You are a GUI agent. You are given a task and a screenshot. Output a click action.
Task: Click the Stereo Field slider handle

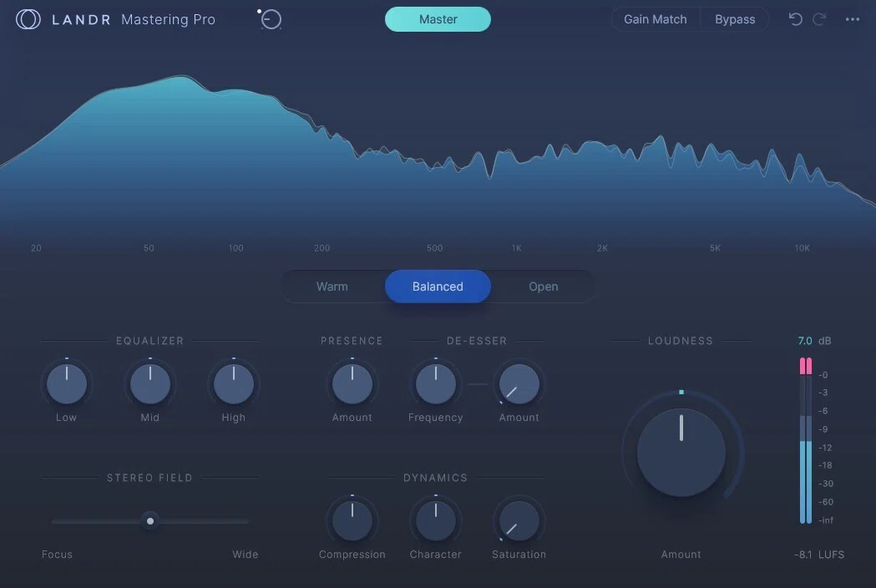(x=150, y=521)
